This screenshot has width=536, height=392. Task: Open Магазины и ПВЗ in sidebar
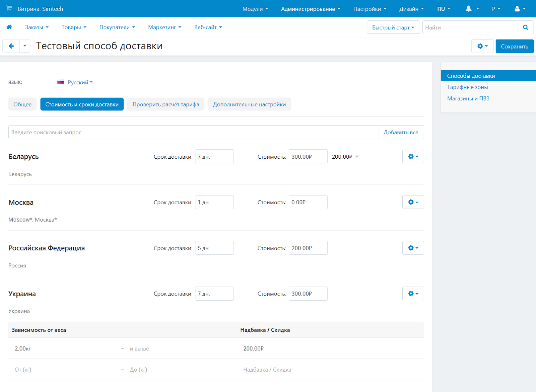point(468,98)
